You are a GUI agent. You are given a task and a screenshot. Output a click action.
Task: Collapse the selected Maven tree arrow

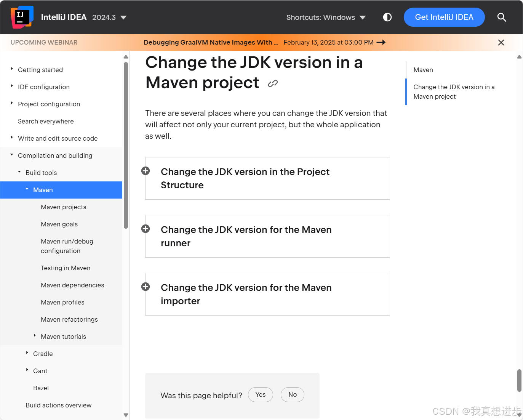click(27, 189)
